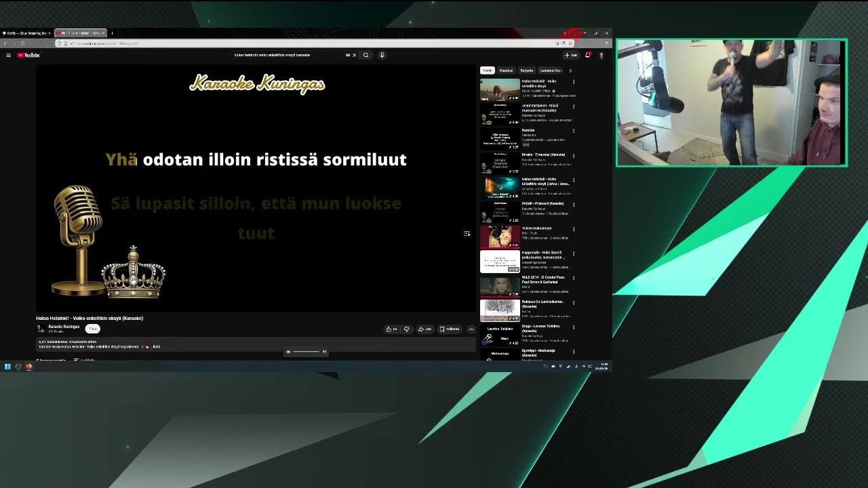Select the Kaikki filter chip
This screenshot has width=868, height=488.
pos(488,70)
